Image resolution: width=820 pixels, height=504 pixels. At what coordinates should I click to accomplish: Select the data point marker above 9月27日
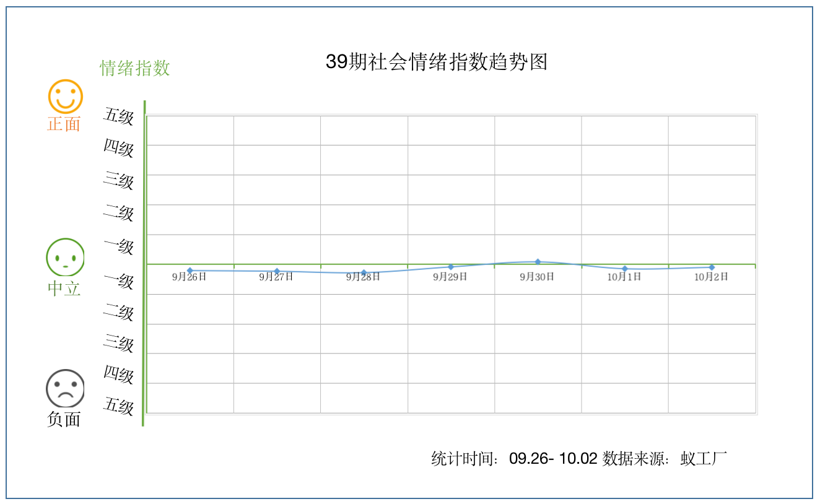(277, 271)
